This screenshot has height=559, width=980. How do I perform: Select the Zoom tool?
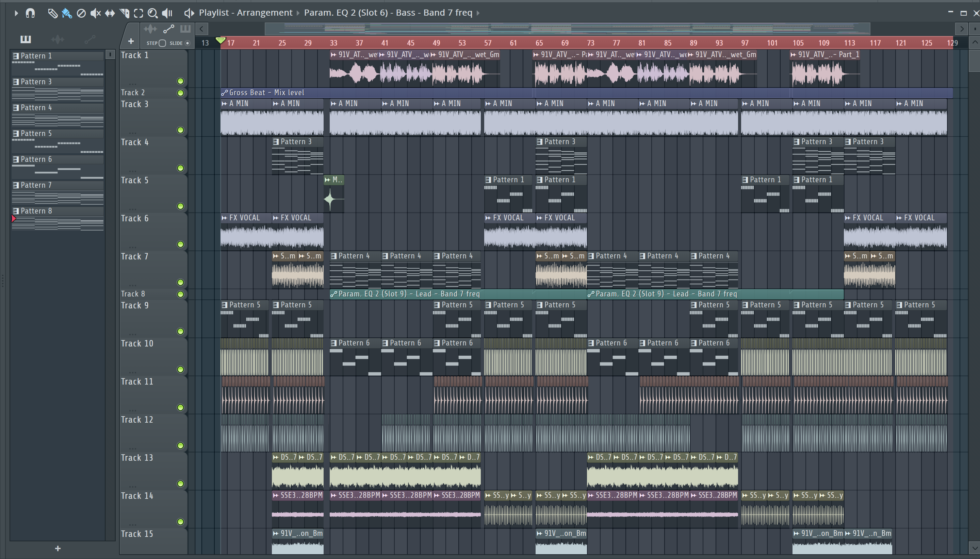(152, 13)
